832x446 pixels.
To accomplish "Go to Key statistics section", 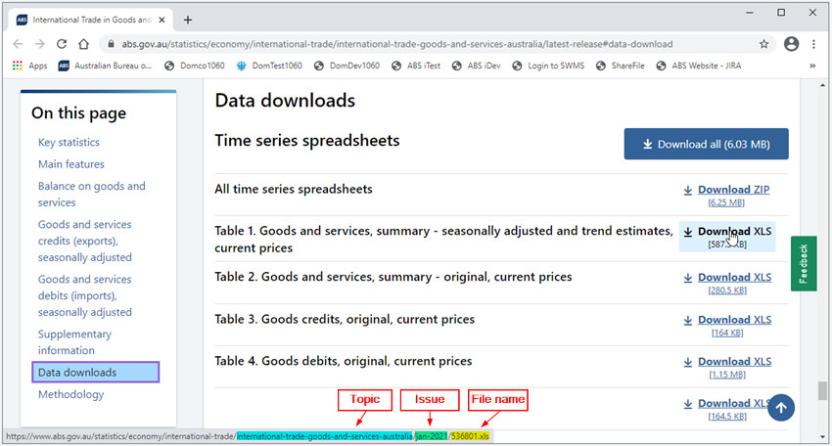I will click(x=68, y=143).
